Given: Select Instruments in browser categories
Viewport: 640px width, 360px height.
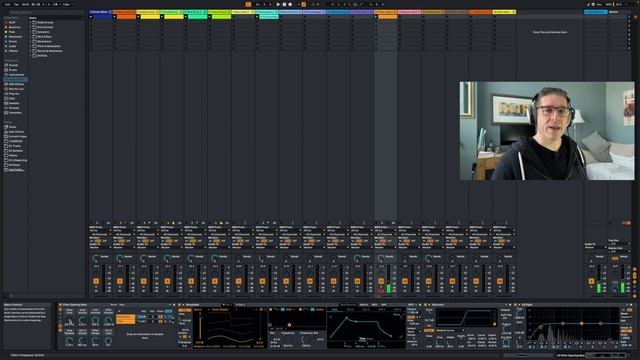Looking at the screenshot, I should (x=16, y=75).
